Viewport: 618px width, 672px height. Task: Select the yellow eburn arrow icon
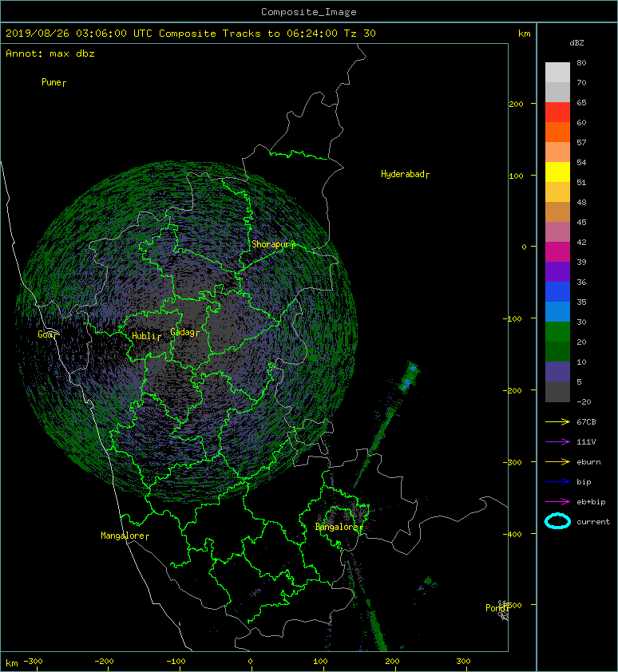click(x=557, y=462)
